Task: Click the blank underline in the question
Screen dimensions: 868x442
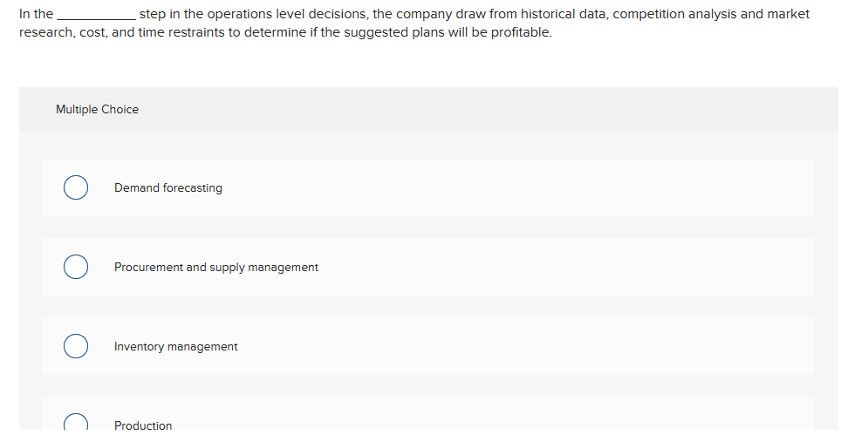Action: (95, 15)
